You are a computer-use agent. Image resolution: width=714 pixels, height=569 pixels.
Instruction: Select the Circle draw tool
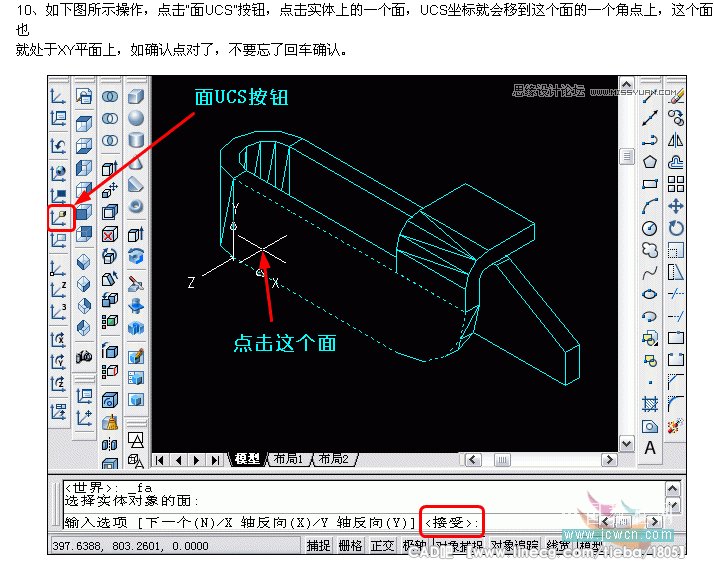click(x=650, y=228)
